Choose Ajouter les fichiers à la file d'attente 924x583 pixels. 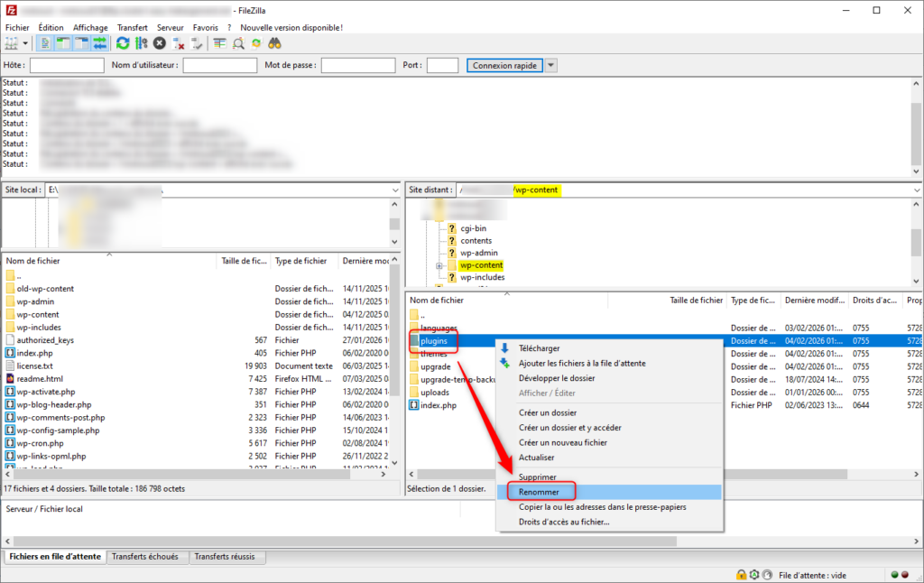pyautogui.click(x=609, y=363)
